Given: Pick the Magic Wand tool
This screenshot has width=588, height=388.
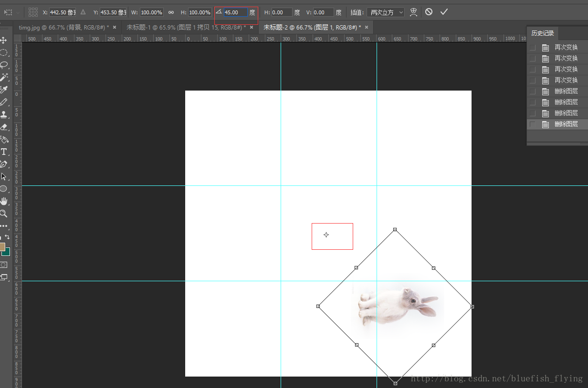Looking at the screenshot, I should [x=4, y=77].
